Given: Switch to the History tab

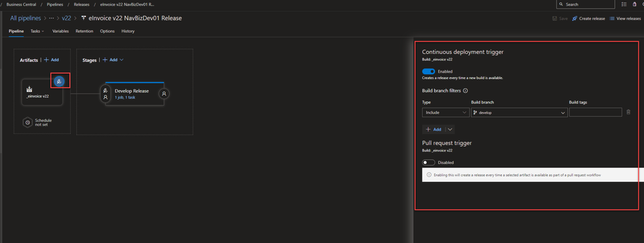Looking at the screenshot, I should (127, 32).
